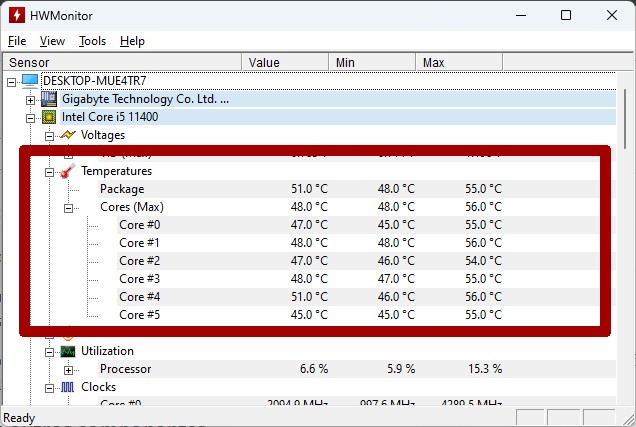Click the vertical scrollbar thumb
The image size is (636, 427).
coord(626,119)
